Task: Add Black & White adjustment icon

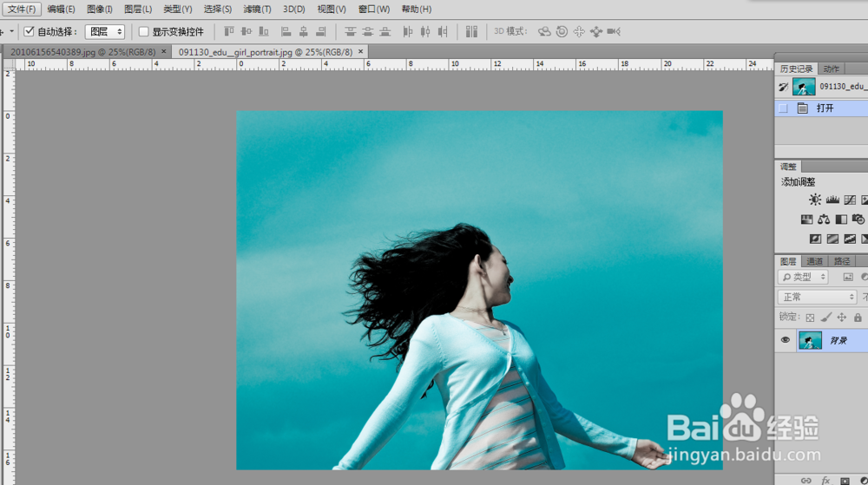Action: click(841, 220)
